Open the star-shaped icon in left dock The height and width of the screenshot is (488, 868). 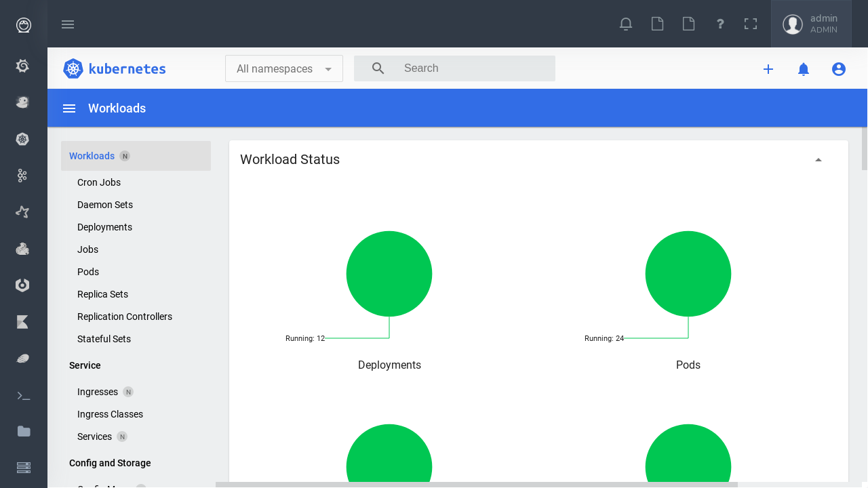click(x=22, y=212)
